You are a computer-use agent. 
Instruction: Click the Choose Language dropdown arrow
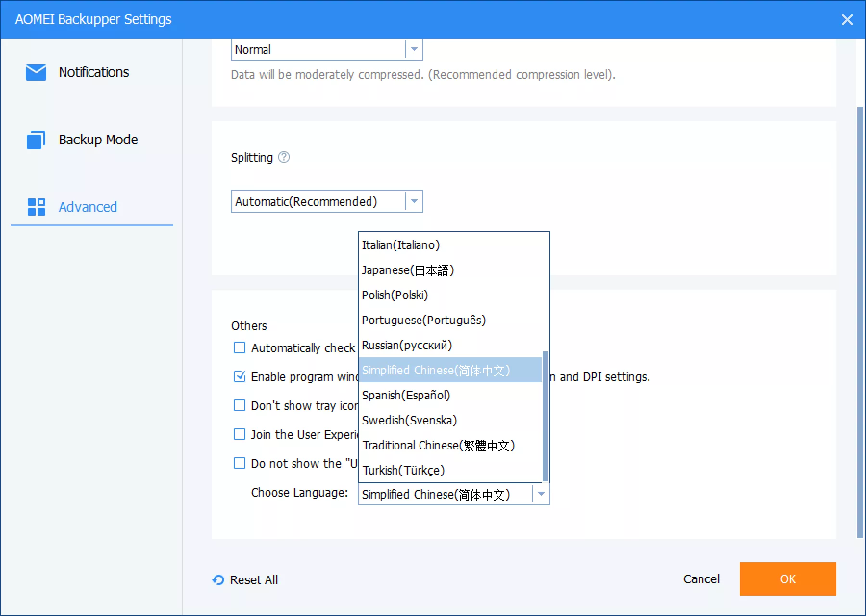click(x=541, y=494)
